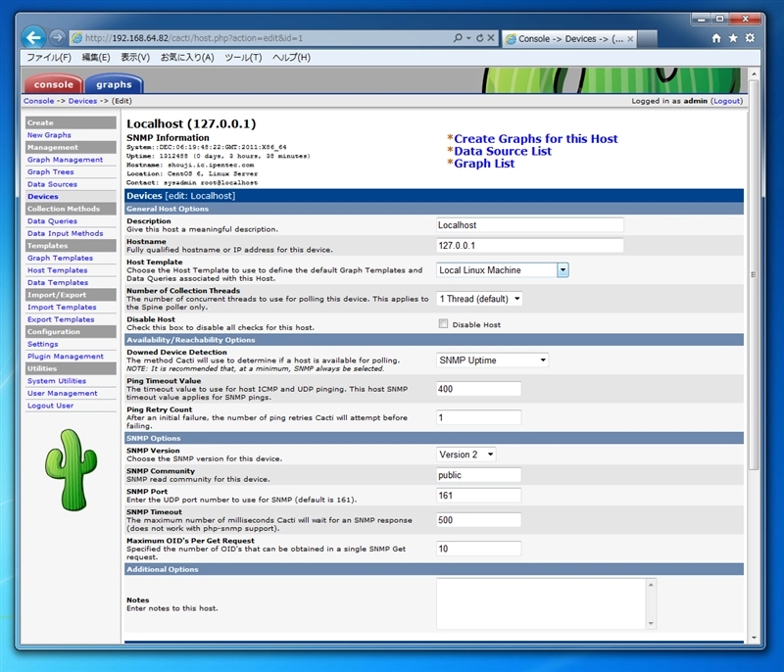Open Data Templates in sidebar
This screenshot has height=672, width=784.
pyautogui.click(x=58, y=282)
